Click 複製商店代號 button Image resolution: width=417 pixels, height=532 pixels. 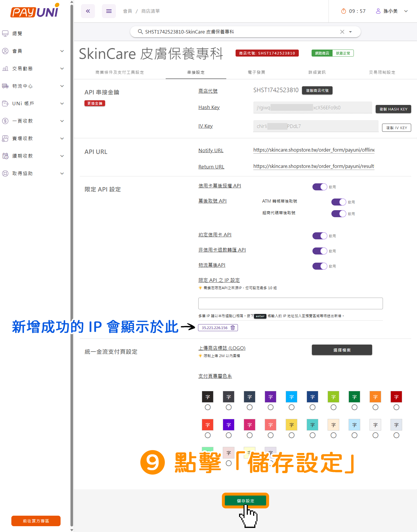point(317,90)
